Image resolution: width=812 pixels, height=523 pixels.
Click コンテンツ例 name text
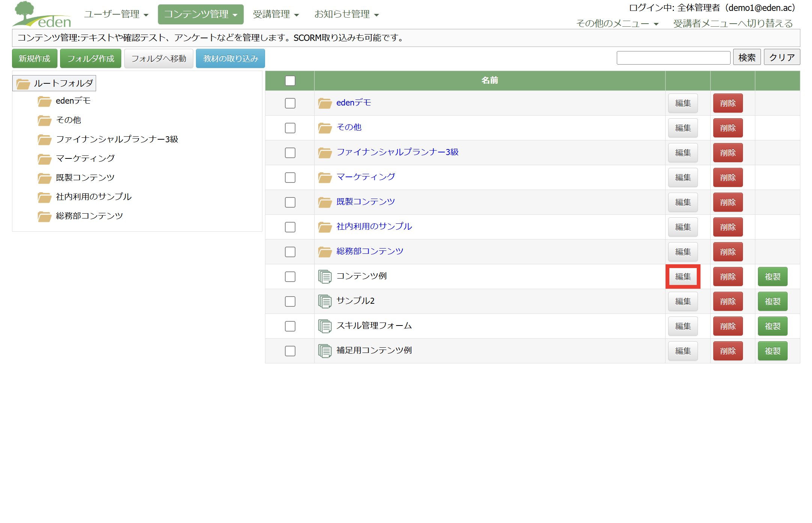(362, 276)
